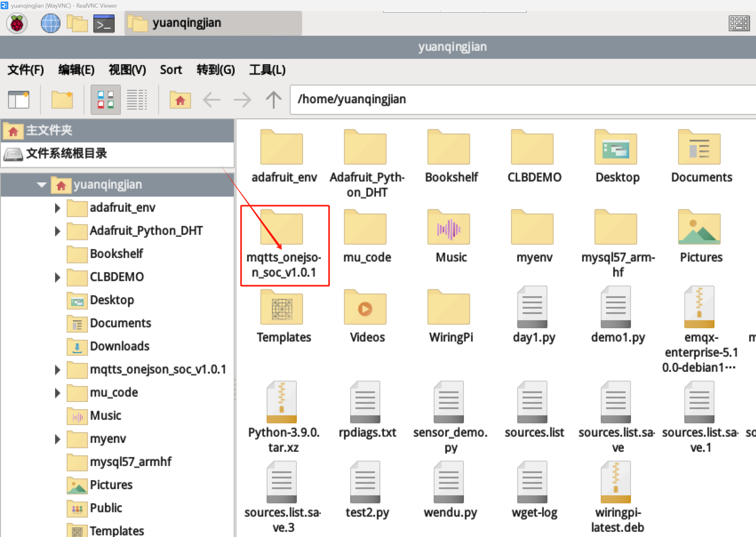Select mysql57_armhf in the folder tree
The image size is (756, 537).
coord(119,462)
